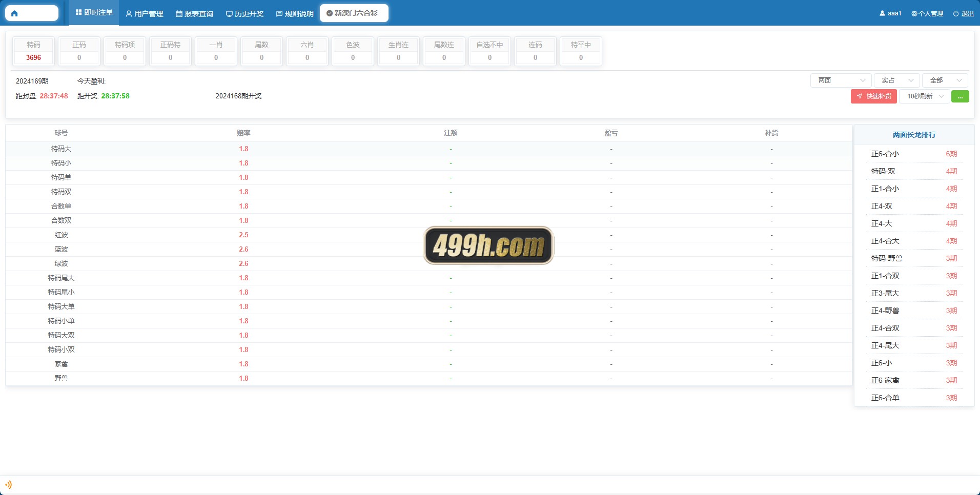Open 个人管理 settings
The width and height of the screenshot is (980, 495).
coord(927,14)
